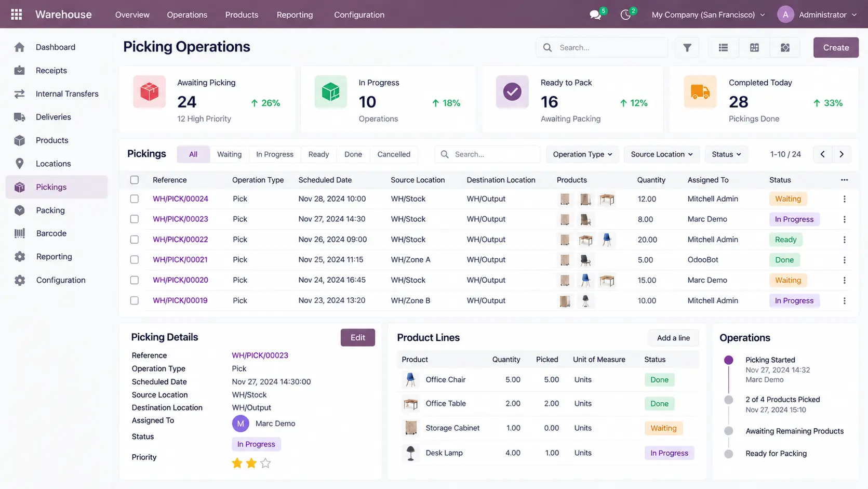This screenshot has height=489, width=868.
Task: Switch to list view icon
Action: click(723, 47)
